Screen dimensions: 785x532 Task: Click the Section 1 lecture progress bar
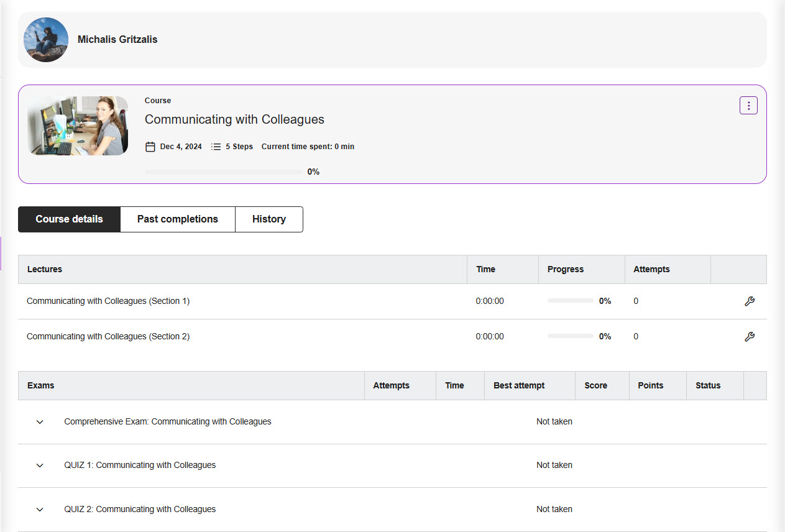[x=570, y=301]
